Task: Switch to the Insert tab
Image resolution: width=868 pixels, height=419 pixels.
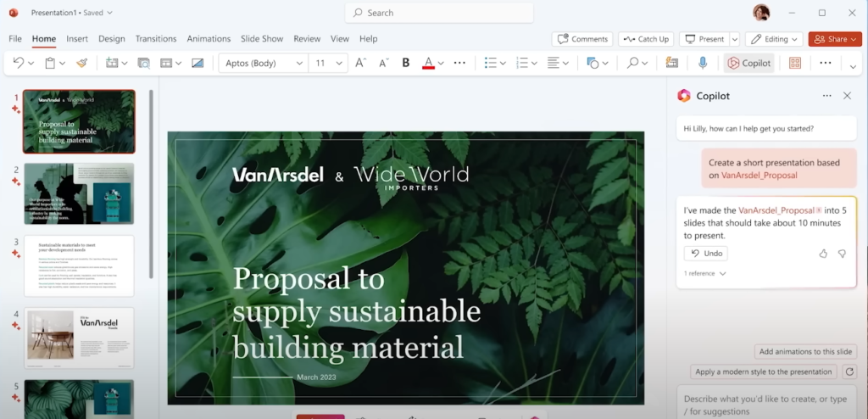Action: pyautogui.click(x=77, y=39)
